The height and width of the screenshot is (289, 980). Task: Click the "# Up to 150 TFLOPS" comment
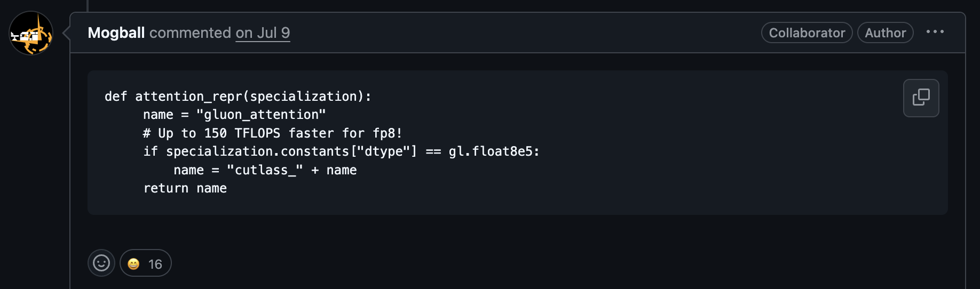point(211,133)
